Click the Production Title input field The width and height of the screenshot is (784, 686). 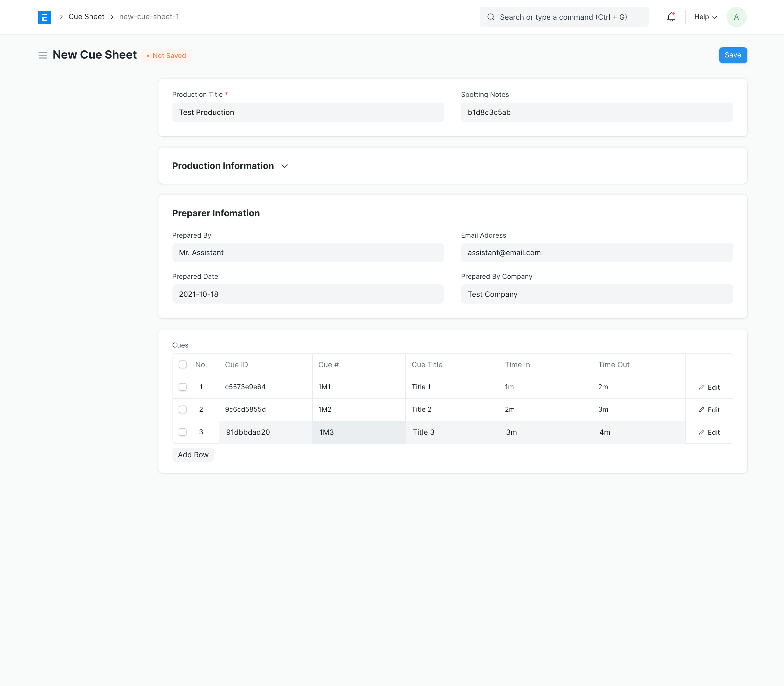point(307,112)
